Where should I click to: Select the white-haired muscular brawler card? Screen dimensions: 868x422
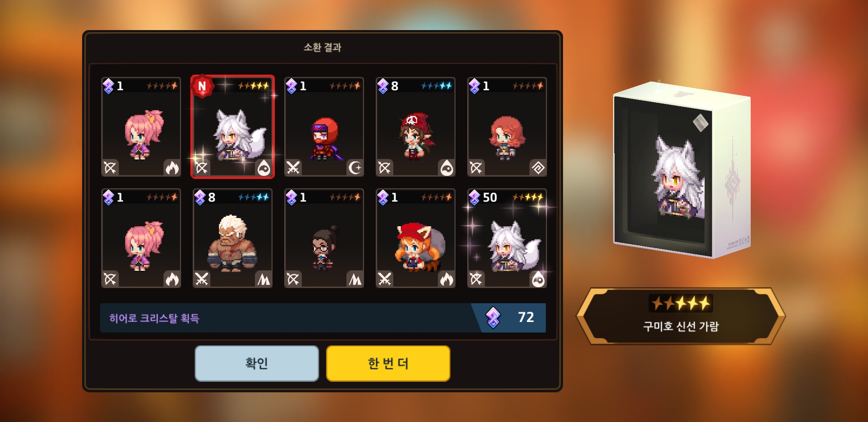point(233,238)
